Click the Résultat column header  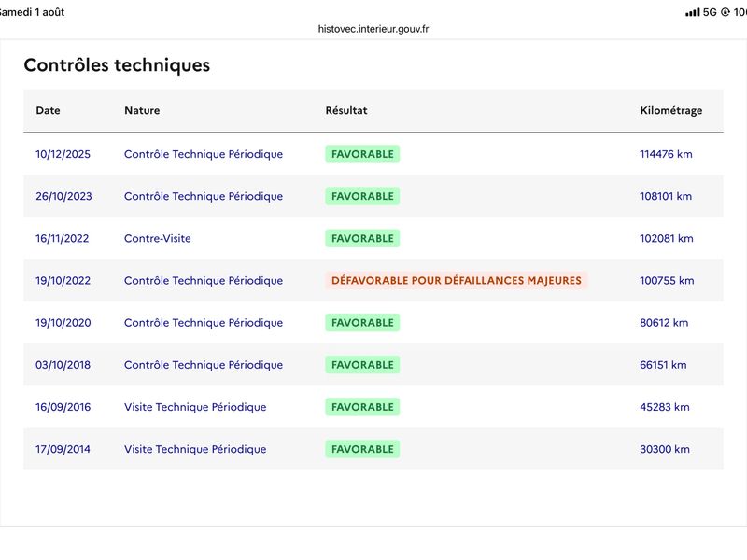click(346, 110)
